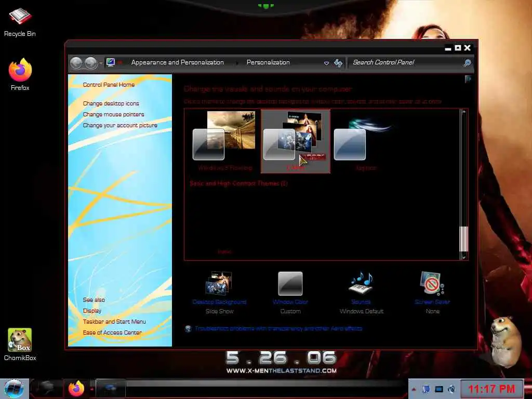Maximize the Personalization window
532x399 pixels.
458,48
